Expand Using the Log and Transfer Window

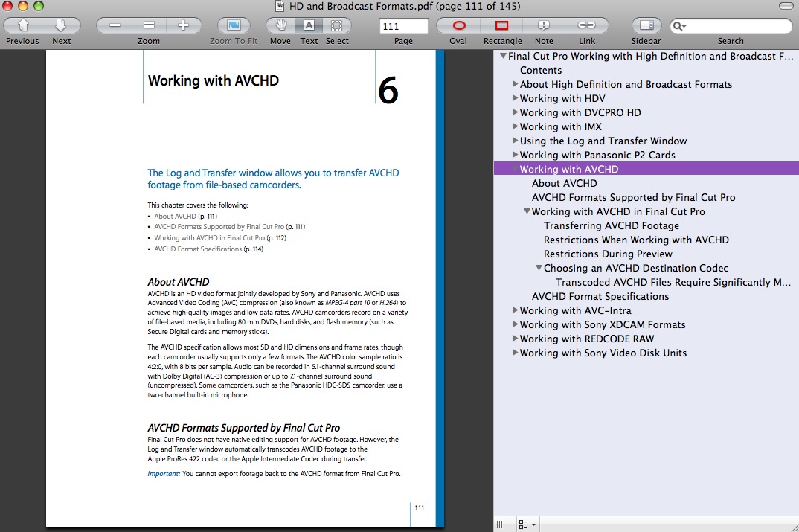(515, 140)
